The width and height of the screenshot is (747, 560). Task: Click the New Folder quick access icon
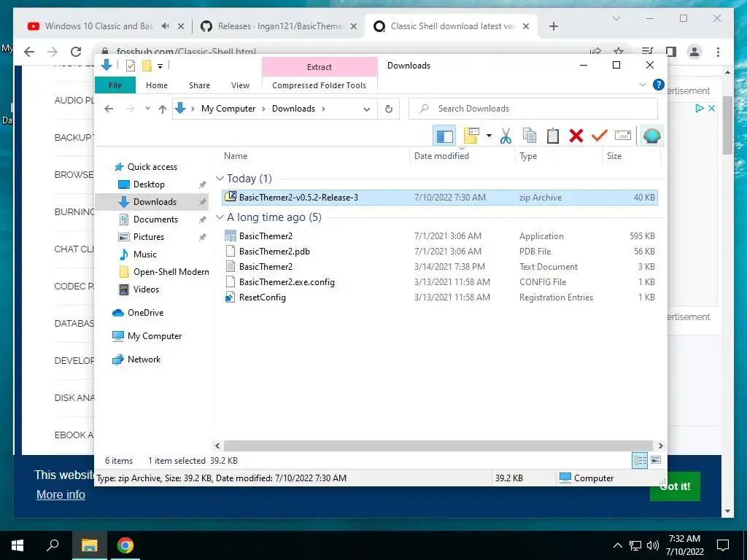coord(147,66)
